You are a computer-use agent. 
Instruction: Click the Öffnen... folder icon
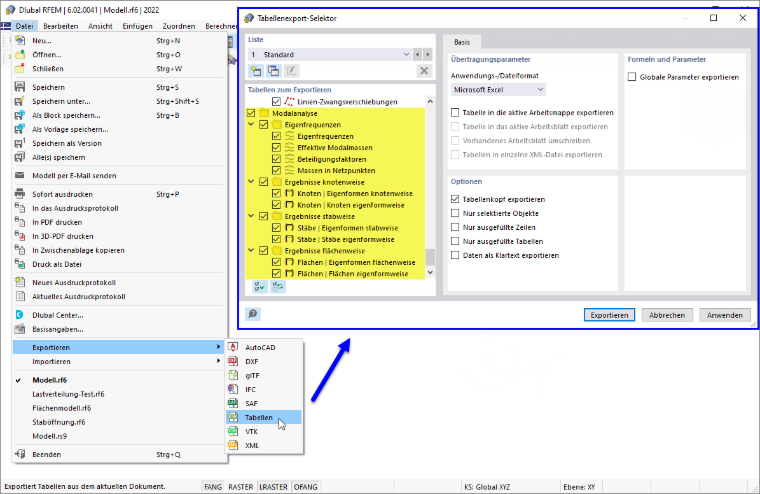pos(20,55)
